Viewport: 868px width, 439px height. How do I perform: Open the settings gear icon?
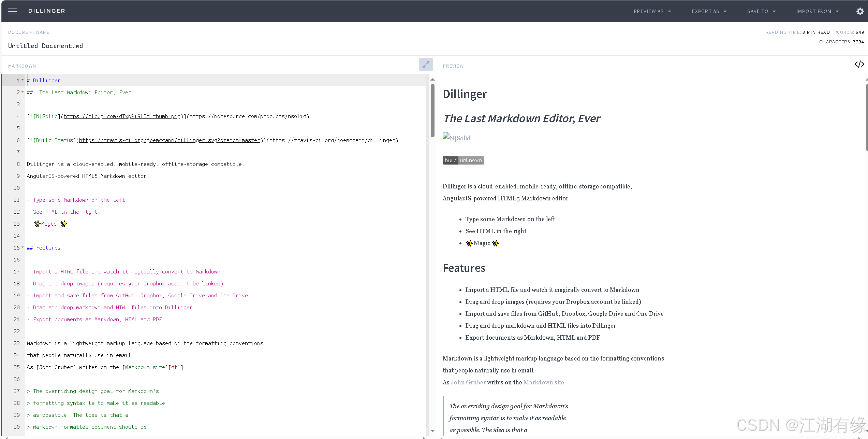(x=860, y=11)
